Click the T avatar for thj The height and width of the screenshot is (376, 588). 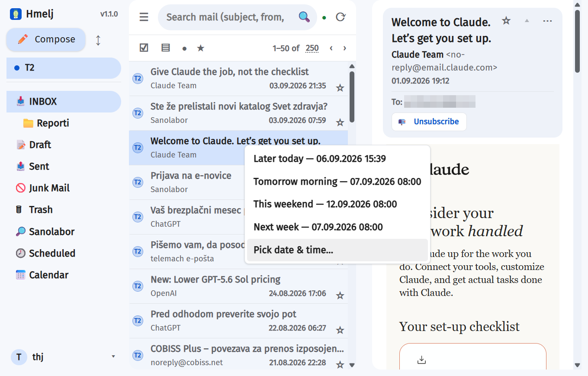(19, 357)
